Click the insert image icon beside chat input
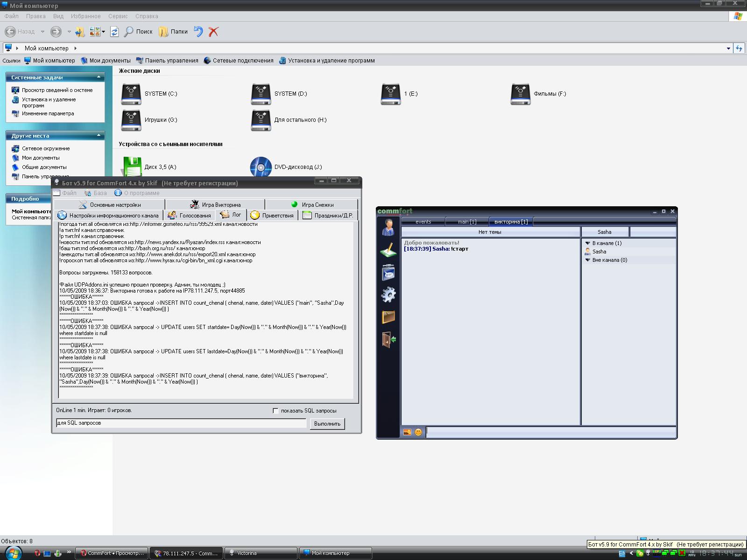The height and width of the screenshot is (560, 747). [x=407, y=432]
